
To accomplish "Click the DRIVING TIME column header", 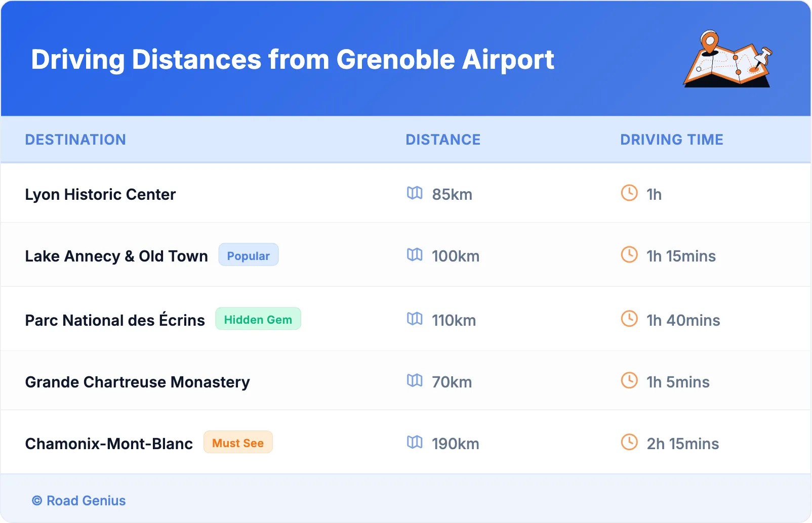I will [x=672, y=140].
